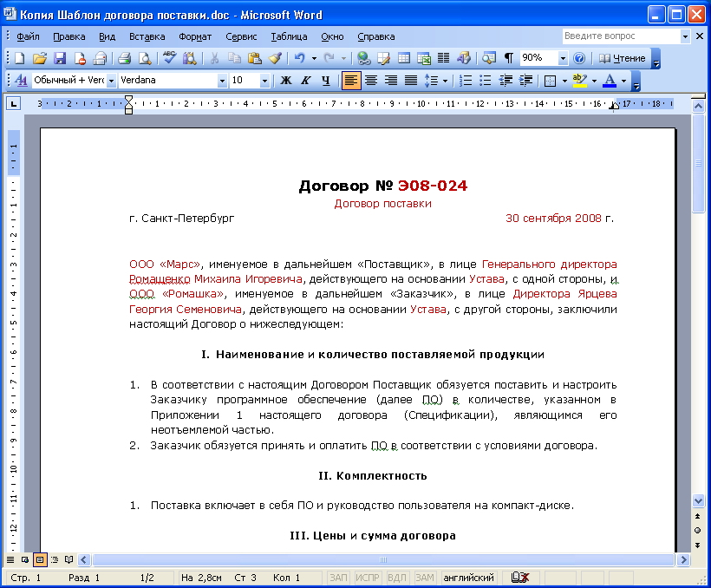Paste from the clipboard
This screenshot has height=588, width=711.
(255, 58)
